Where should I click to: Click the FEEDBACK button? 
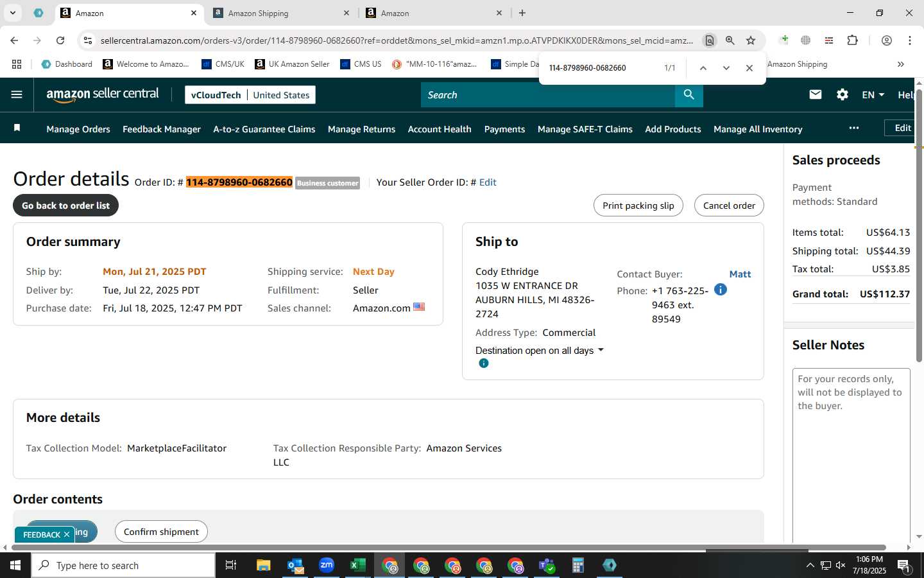click(x=41, y=534)
